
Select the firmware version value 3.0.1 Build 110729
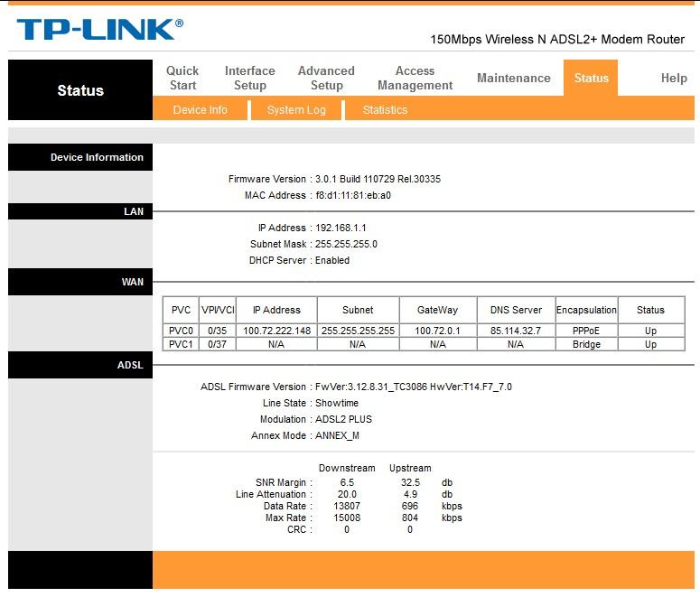378,179
